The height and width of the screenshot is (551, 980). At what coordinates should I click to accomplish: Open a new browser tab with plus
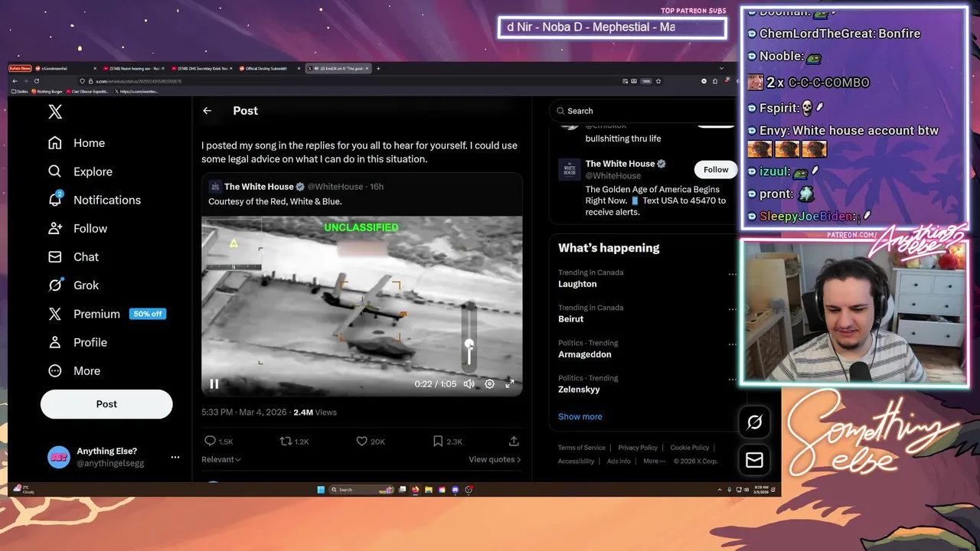point(378,68)
